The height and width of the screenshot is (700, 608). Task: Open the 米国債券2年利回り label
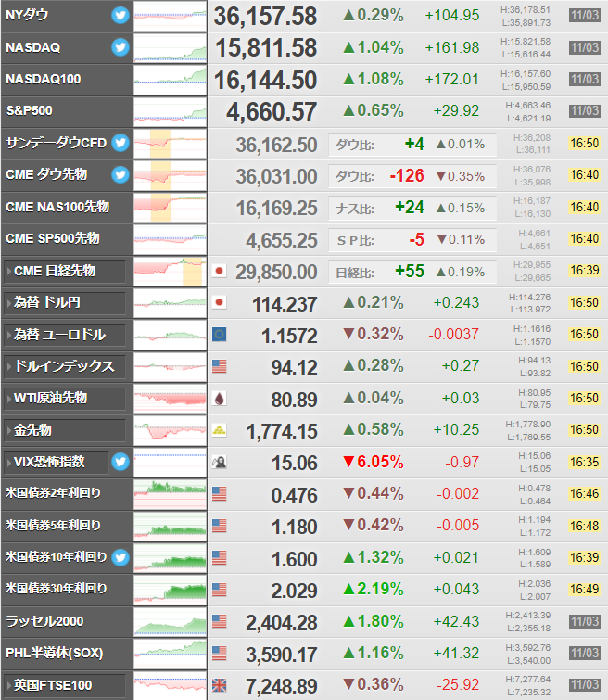53,493
